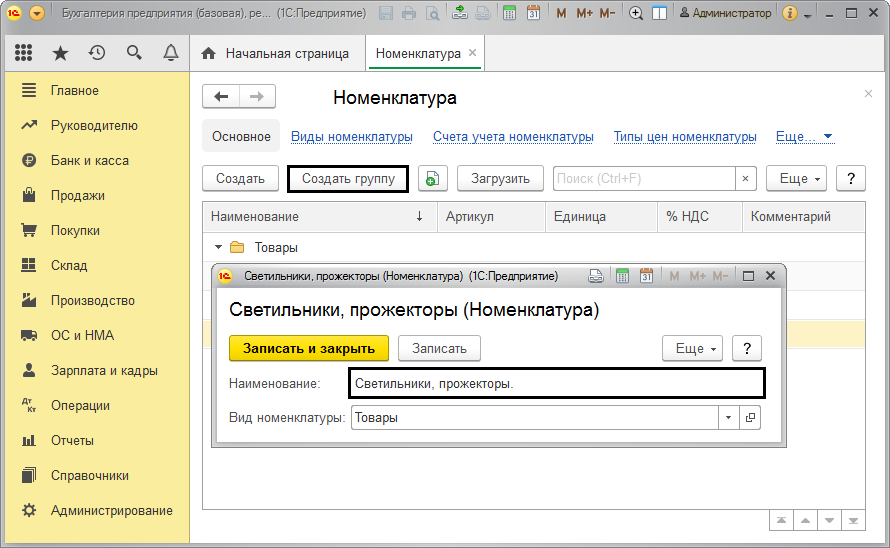Open notifications bell icon
890x548 pixels.
(x=171, y=53)
